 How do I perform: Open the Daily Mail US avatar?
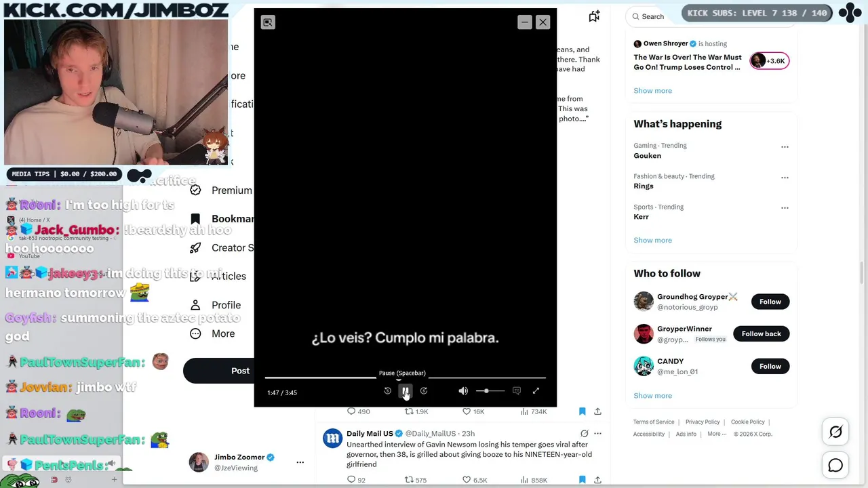tap(332, 439)
